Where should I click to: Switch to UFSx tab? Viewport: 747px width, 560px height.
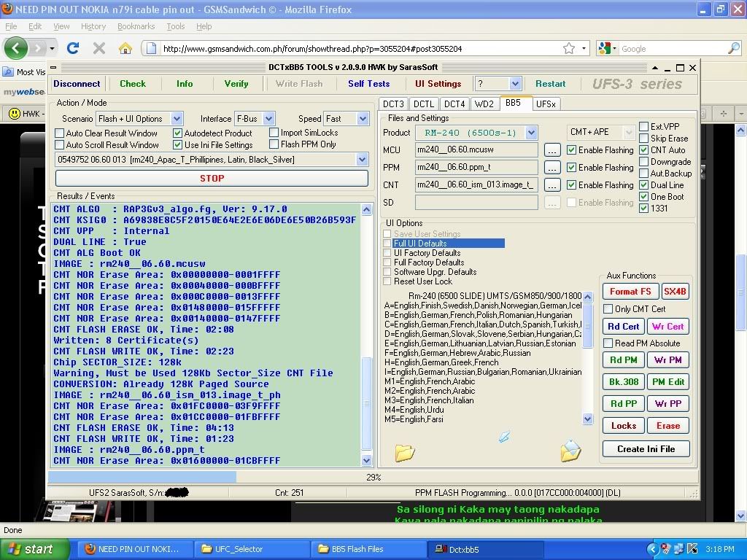[546, 104]
